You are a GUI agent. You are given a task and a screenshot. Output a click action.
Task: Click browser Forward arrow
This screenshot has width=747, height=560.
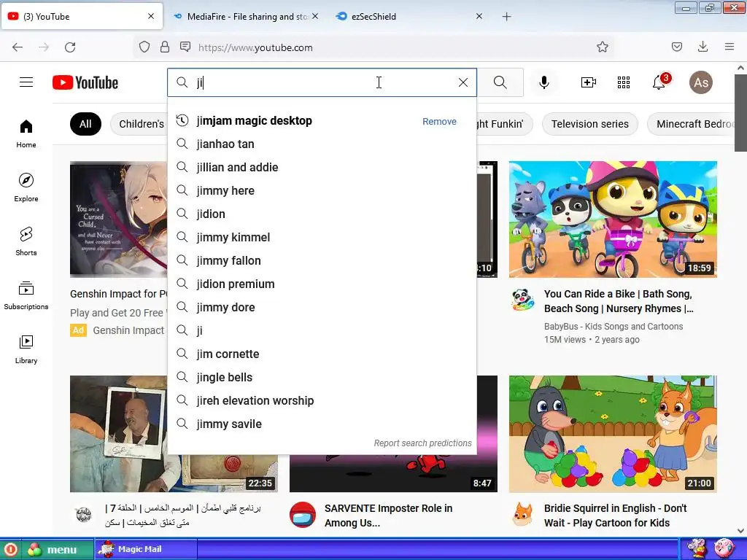click(x=44, y=47)
